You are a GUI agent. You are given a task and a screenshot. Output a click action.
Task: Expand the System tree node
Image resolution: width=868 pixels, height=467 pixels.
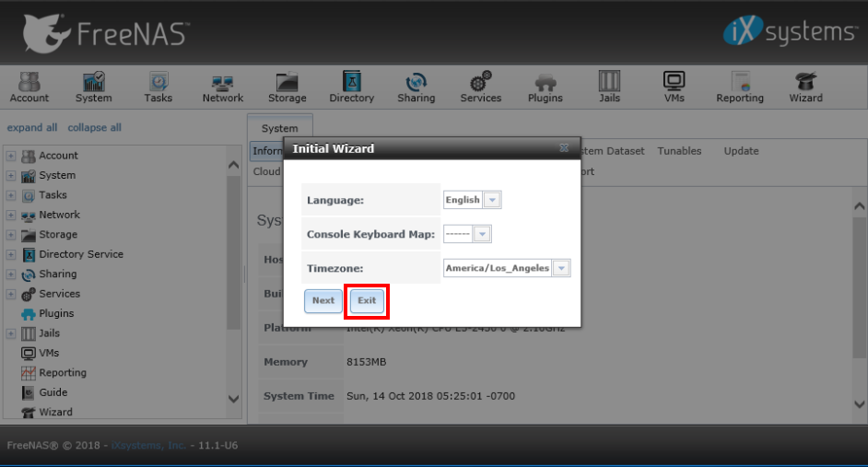pyautogui.click(x=11, y=175)
